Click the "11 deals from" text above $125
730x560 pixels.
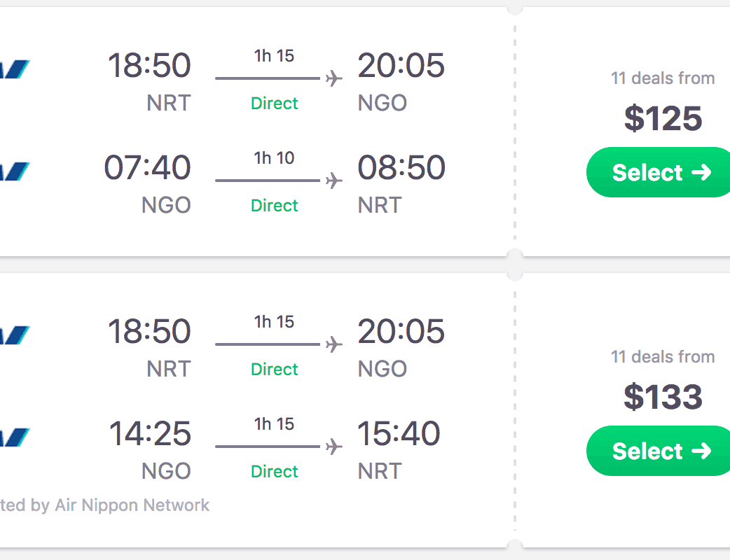(663, 78)
